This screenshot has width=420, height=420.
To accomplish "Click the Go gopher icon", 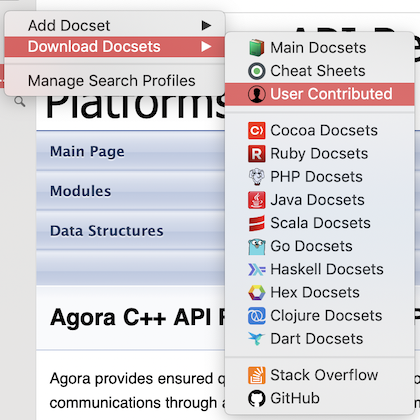I will (x=257, y=246).
